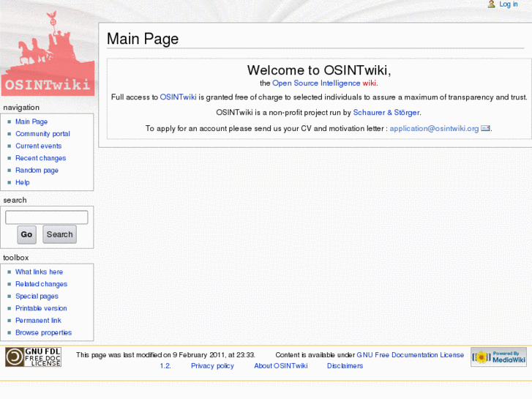Click the mail envelope icon after the email address
This screenshot has height=399, width=532.
pos(485,128)
